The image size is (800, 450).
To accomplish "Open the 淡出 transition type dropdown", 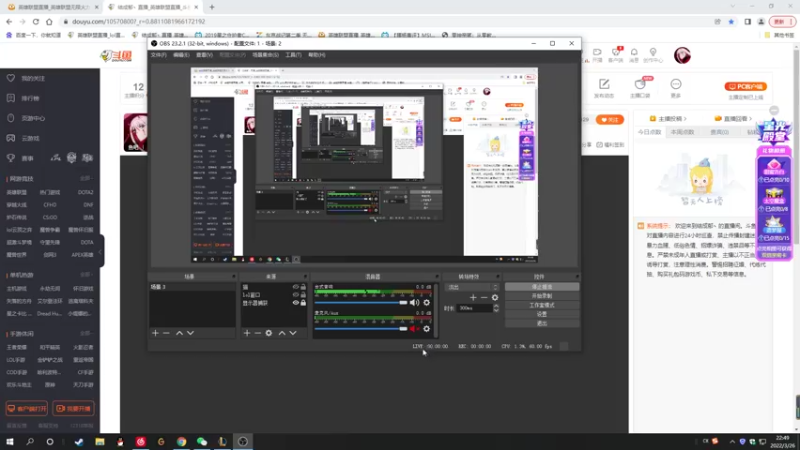I will [x=471, y=287].
